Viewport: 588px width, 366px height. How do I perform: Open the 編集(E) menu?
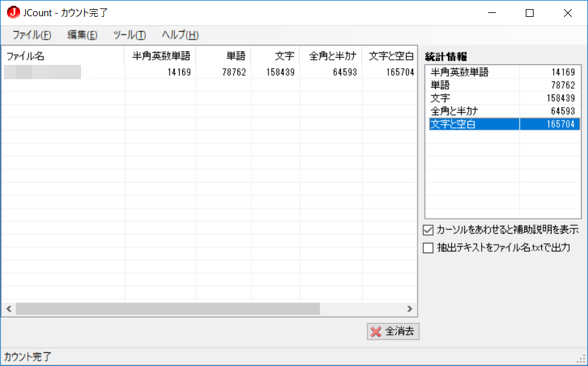click(x=82, y=35)
